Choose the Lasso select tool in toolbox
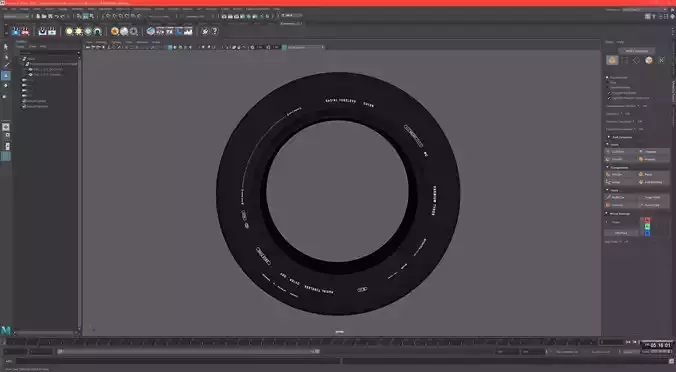Viewport: 676px width, 372px height. point(6,56)
